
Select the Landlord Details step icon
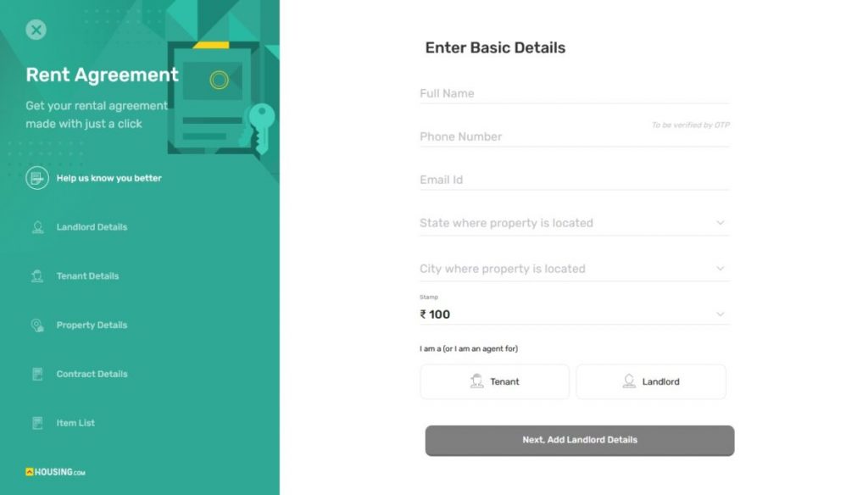point(36,226)
